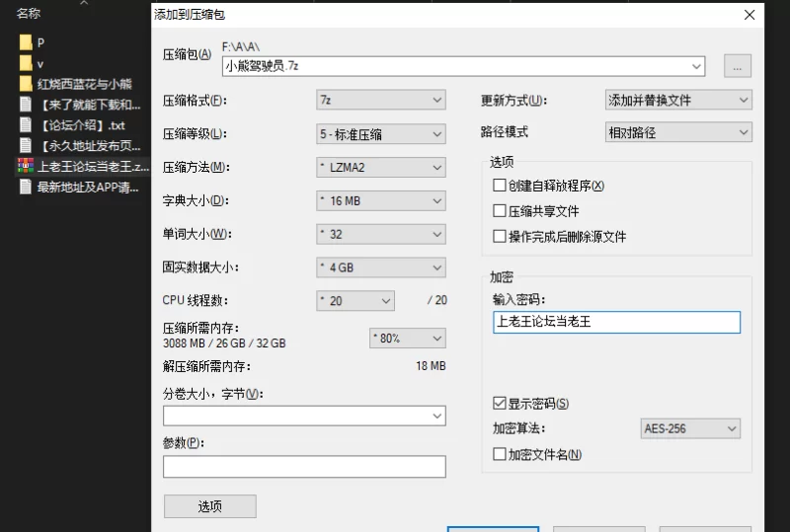Image resolution: width=790 pixels, height=532 pixels.
Task: Select the folder name 红烧西蓝花与小熊
Action: (x=84, y=84)
